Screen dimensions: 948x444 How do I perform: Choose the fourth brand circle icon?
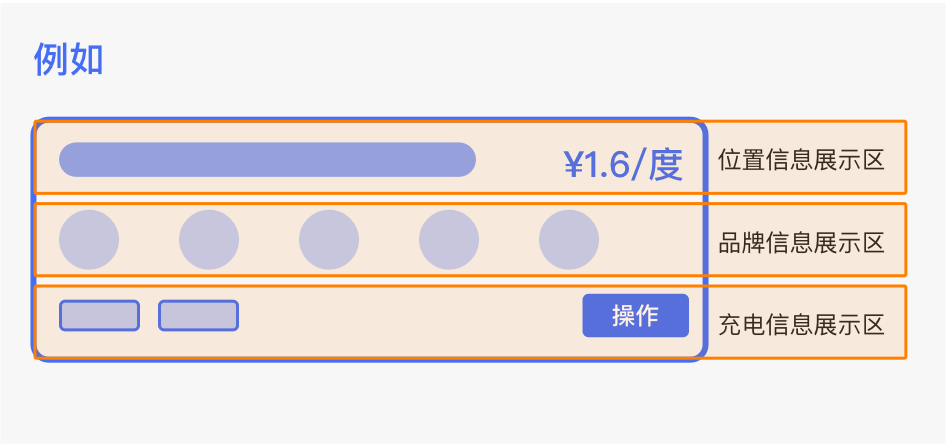click(x=449, y=240)
